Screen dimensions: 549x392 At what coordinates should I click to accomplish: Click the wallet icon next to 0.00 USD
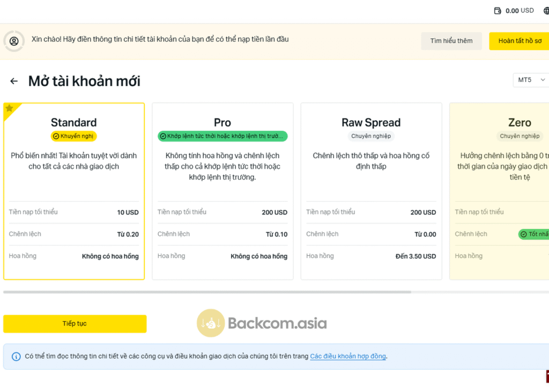[x=497, y=11]
